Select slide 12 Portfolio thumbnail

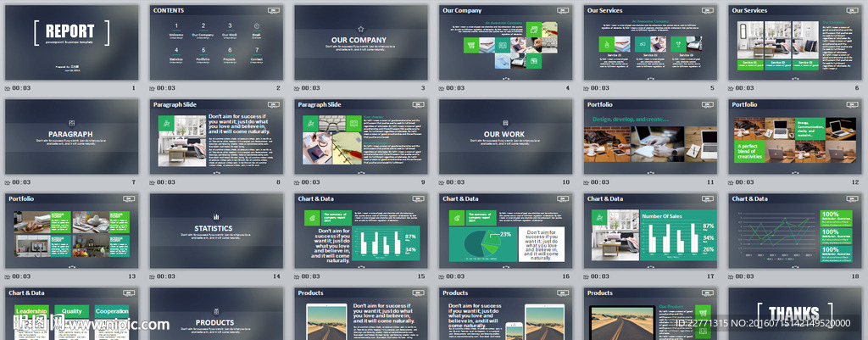[x=795, y=137]
